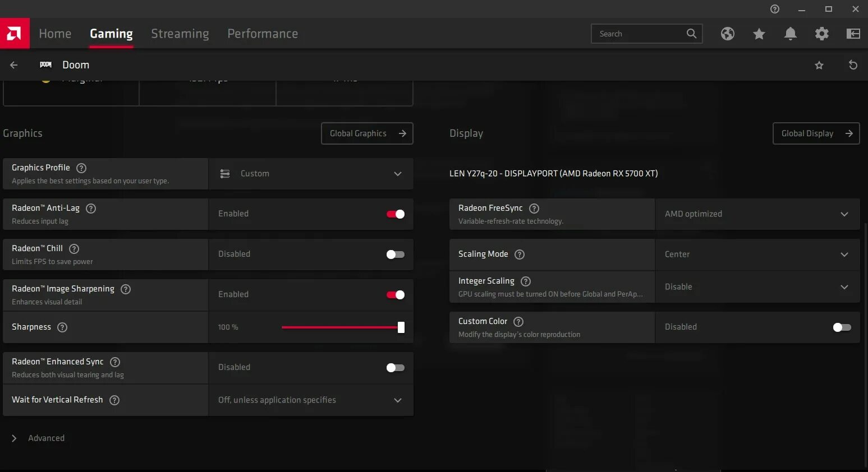Viewport: 868px width, 472px height.
Task: Expand the Advanced section
Action: pos(38,438)
